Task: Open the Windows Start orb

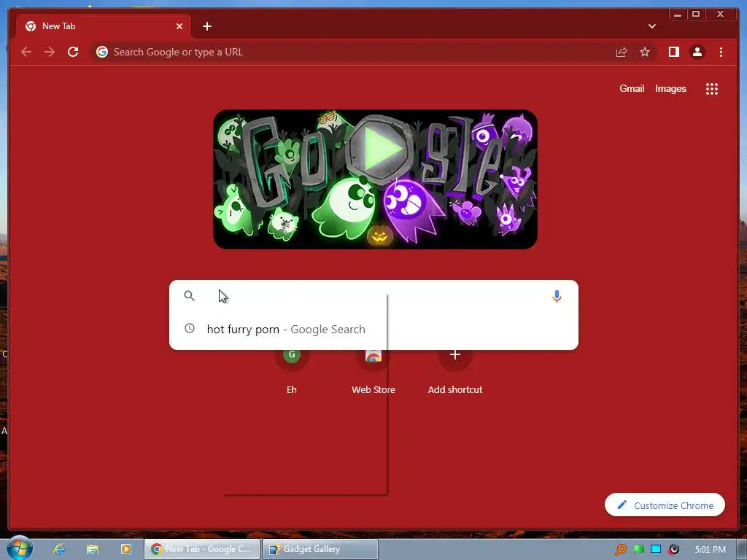Action: (x=20, y=548)
